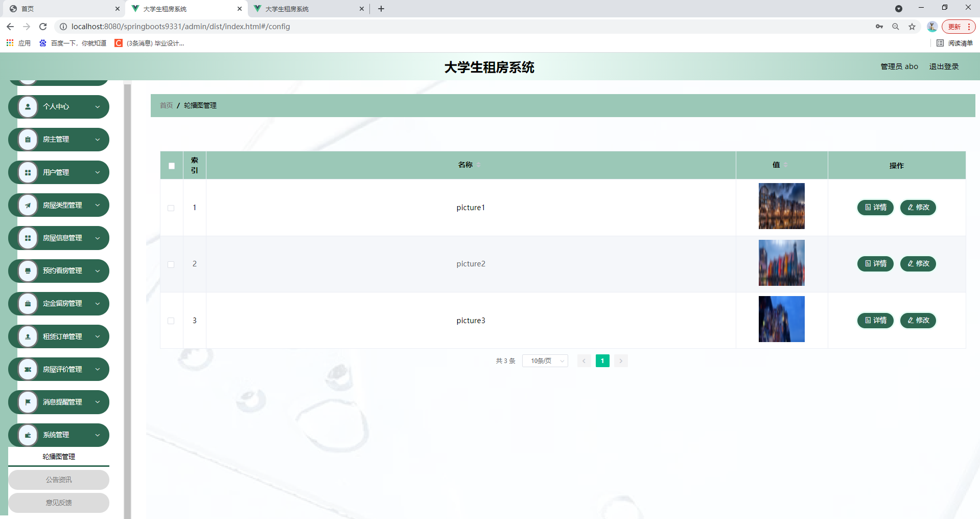Select the 系统管理 sidebar icon

pyautogui.click(x=28, y=435)
